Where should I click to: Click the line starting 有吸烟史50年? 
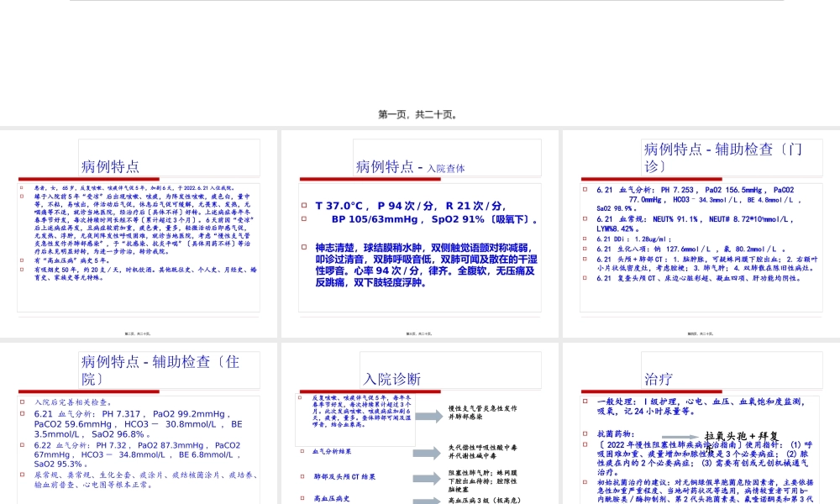point(145,274)
